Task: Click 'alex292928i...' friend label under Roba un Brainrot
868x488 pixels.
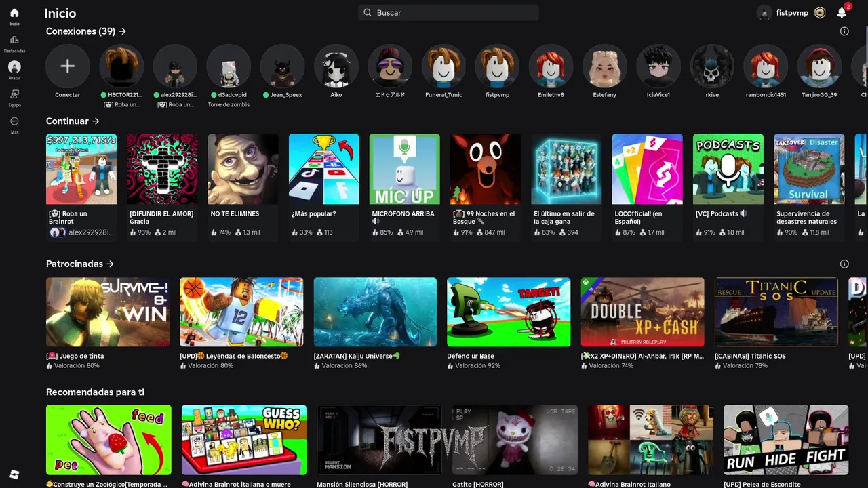Action: (91, 232)
